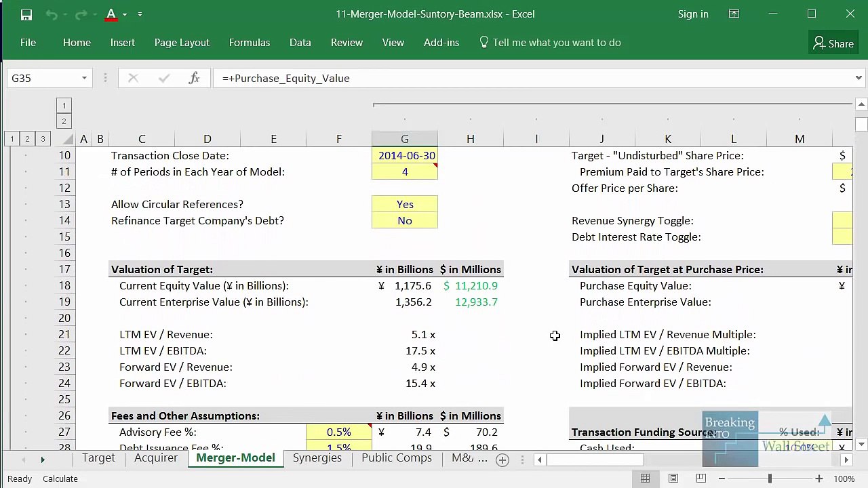Open the Formulas tab
The height and width of the screenshot is (488, 868).
pyautogui.click(x=250, y=43)
